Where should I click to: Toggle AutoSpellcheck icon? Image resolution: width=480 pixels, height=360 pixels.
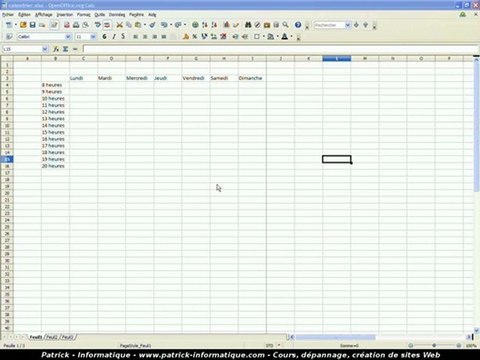pyautogui.click(x=107, y=25)
